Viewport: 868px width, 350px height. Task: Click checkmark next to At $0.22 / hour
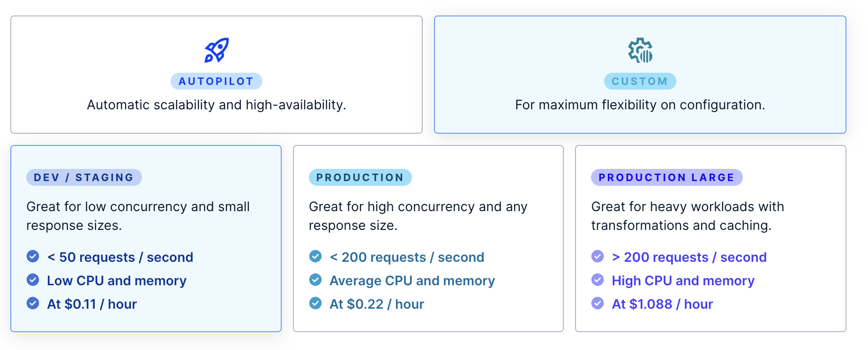(x=315, y=304)
